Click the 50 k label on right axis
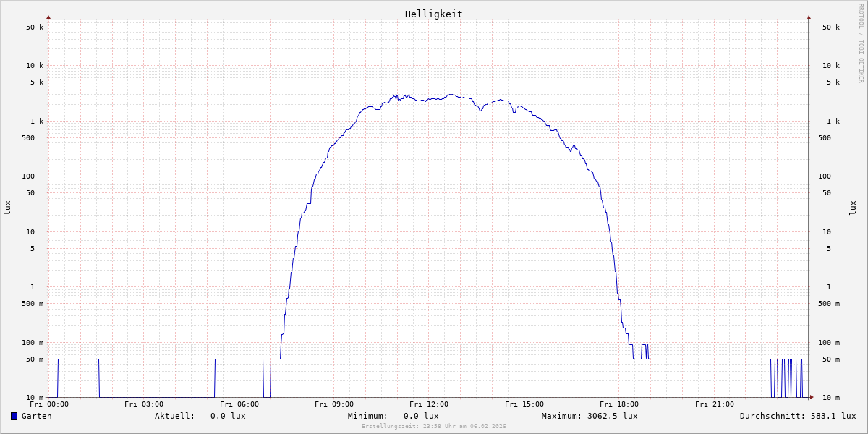868x434 pixels. 831,27
